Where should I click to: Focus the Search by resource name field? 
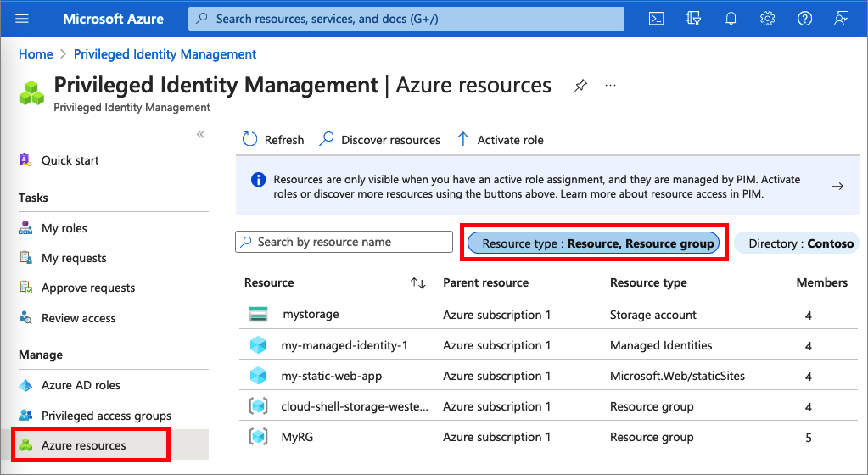tap(344, 242)
